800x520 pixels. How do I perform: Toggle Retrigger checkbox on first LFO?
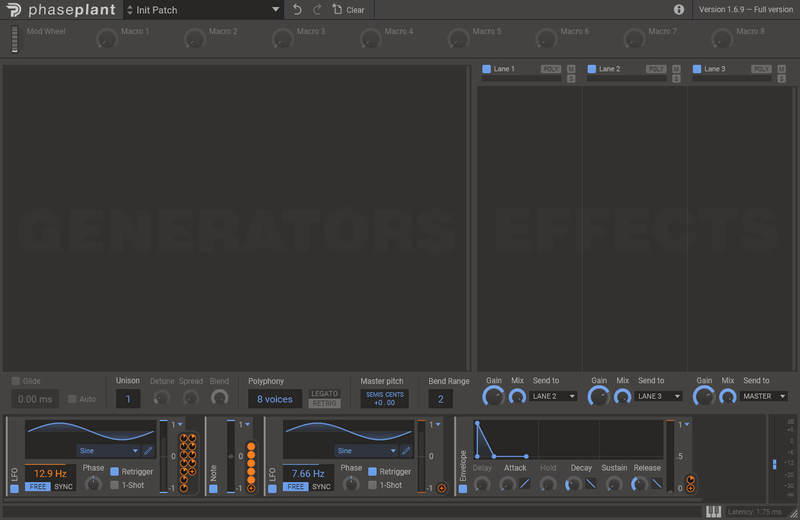click(x=115, y=471)
